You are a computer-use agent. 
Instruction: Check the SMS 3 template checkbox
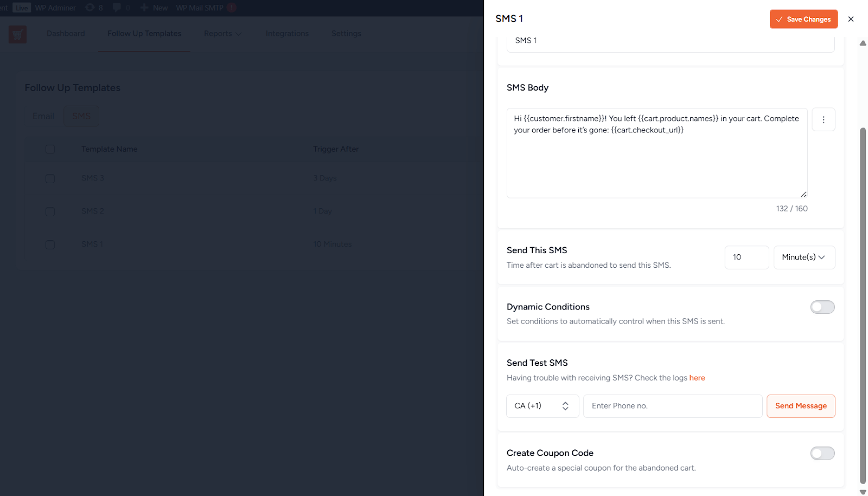point(50,179)
